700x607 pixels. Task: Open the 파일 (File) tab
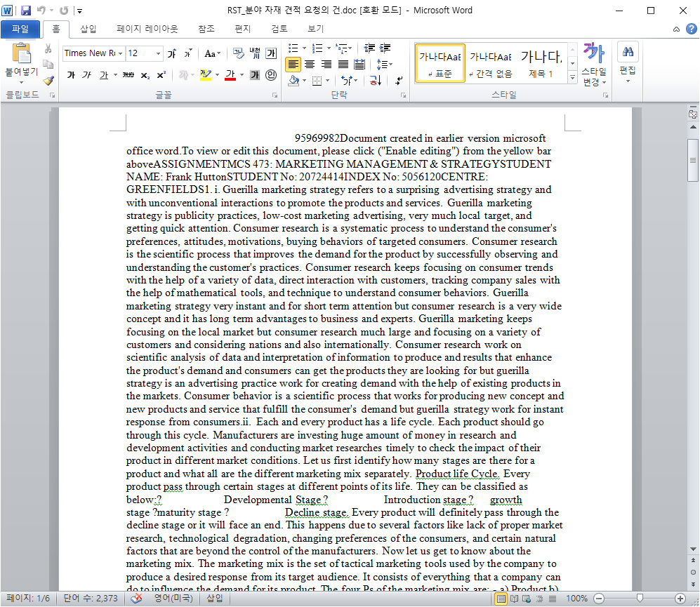pos(20,29)
